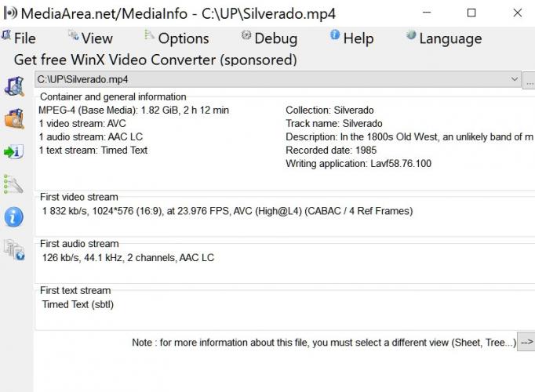Click the ellipsis browse button beside path
Screen dimensions: 535x392
click(x=530, y=80)
